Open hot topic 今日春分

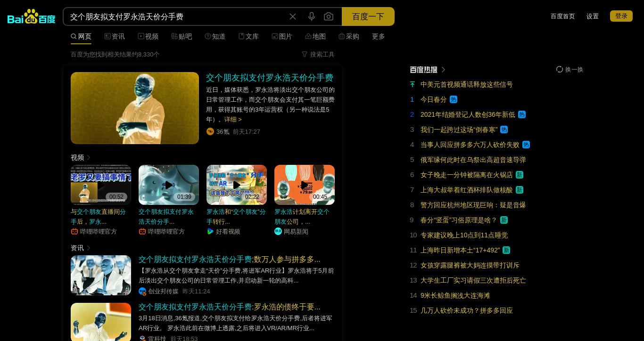[x=433, y=99]
